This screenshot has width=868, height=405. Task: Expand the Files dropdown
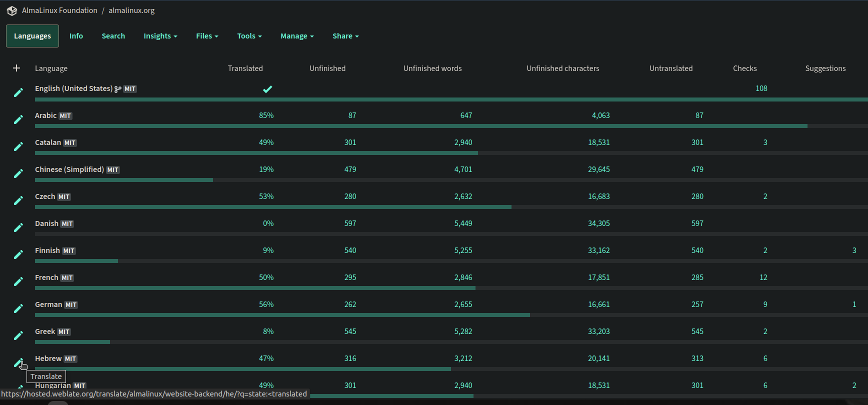[207, 36]
